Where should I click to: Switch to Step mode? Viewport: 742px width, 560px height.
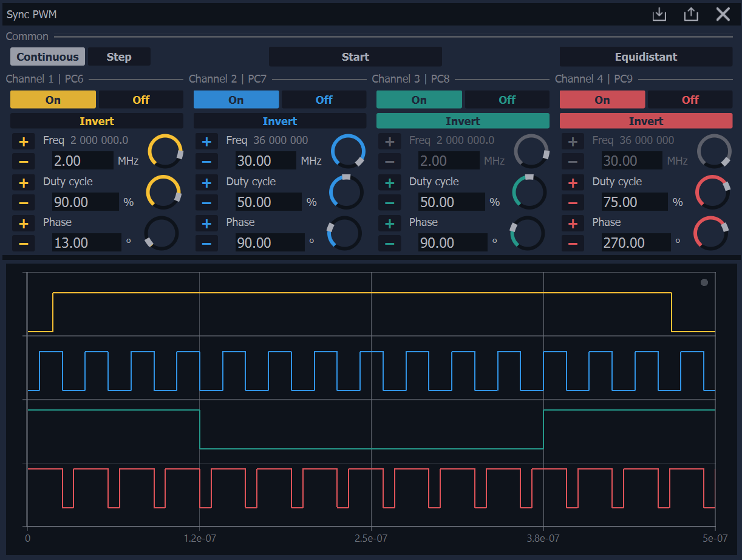pos(119,57)
